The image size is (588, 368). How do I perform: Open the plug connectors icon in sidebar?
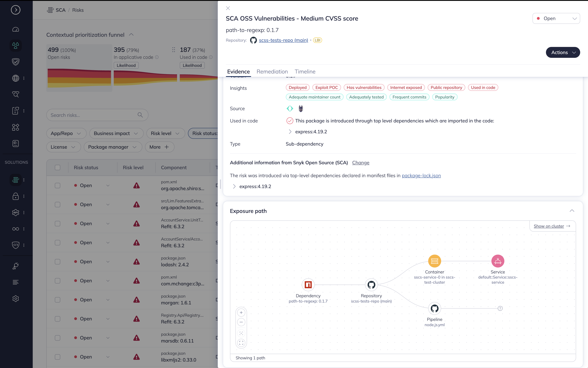coord(16,266)
